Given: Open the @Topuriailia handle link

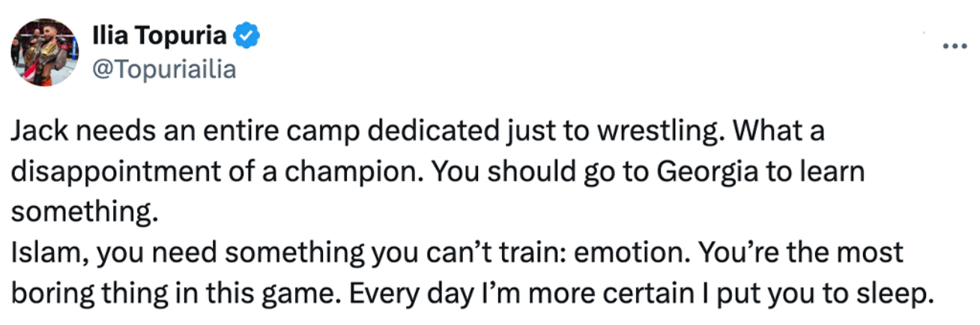Looking at the screenshot, I should (x=164, y=69).
